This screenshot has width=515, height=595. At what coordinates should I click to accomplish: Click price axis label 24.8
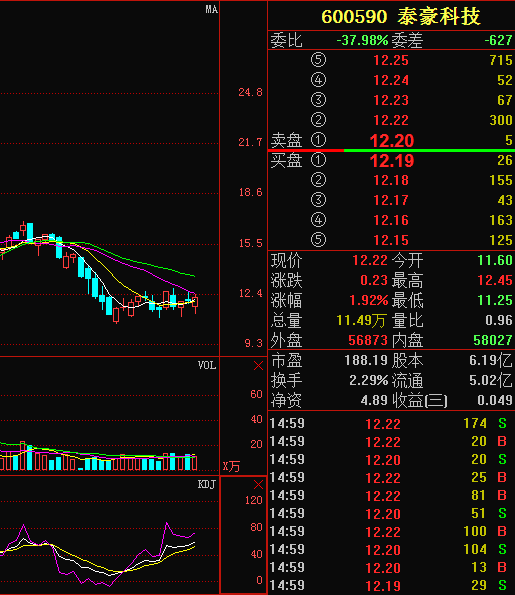click(x=250, y=92)
